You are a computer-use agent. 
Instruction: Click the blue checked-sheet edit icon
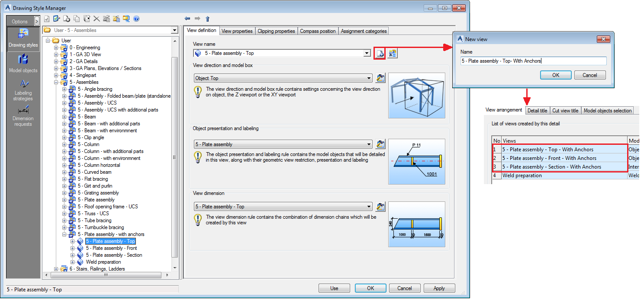point(57,19)
